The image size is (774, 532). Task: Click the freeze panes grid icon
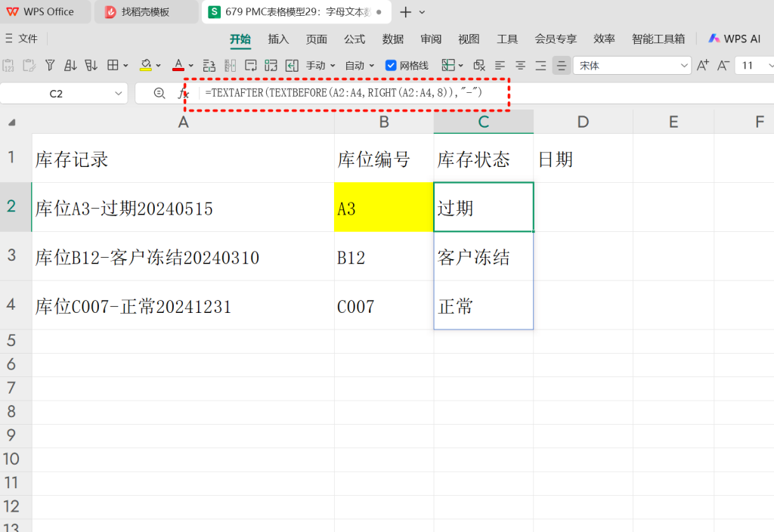point(448,65)
